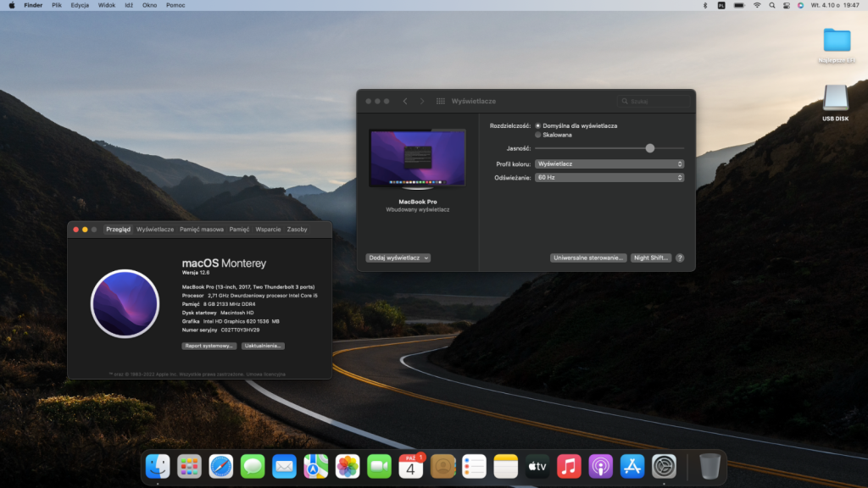Click the Szukaj search field
868x488 pixels.
click(x=654, y=101)
